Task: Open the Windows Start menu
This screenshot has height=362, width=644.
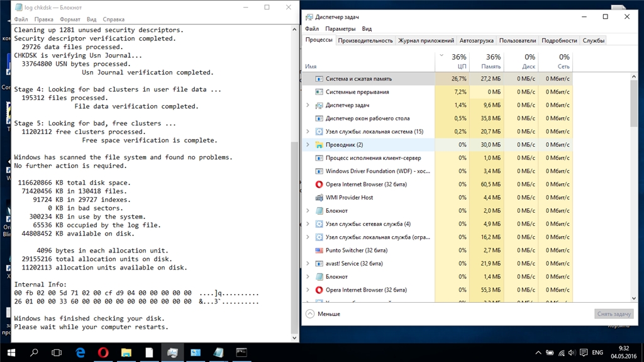Action: [x=11, y=353]
